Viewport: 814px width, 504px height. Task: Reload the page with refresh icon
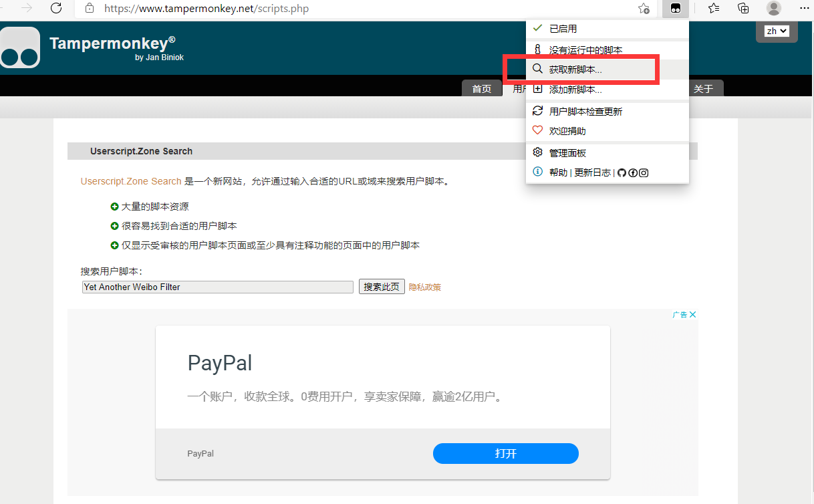tap(56, 8)
